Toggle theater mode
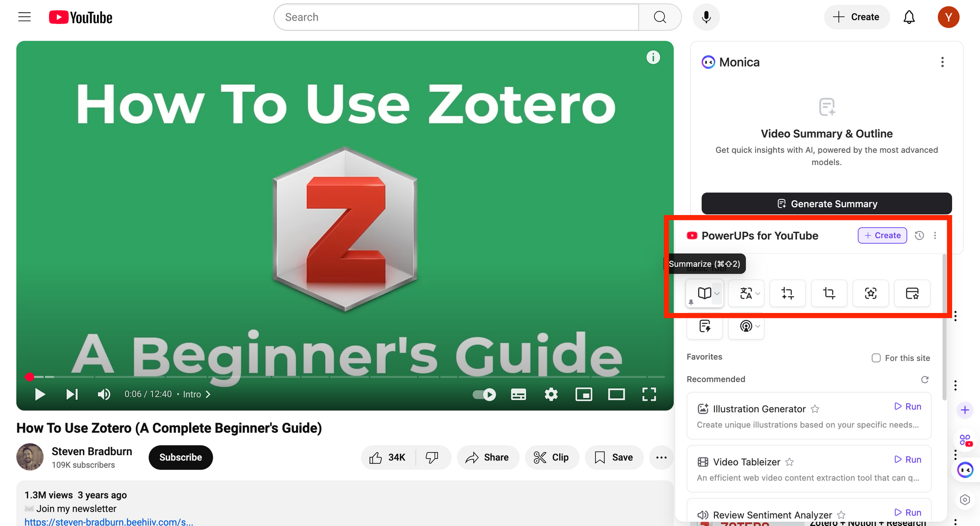980x526 pixels. [x=616, y=394]
